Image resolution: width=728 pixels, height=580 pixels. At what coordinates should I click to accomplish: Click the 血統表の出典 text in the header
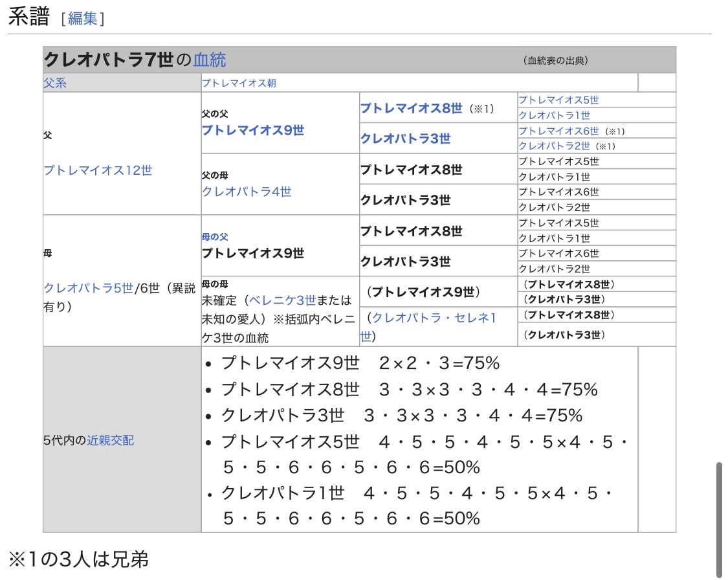555,61
